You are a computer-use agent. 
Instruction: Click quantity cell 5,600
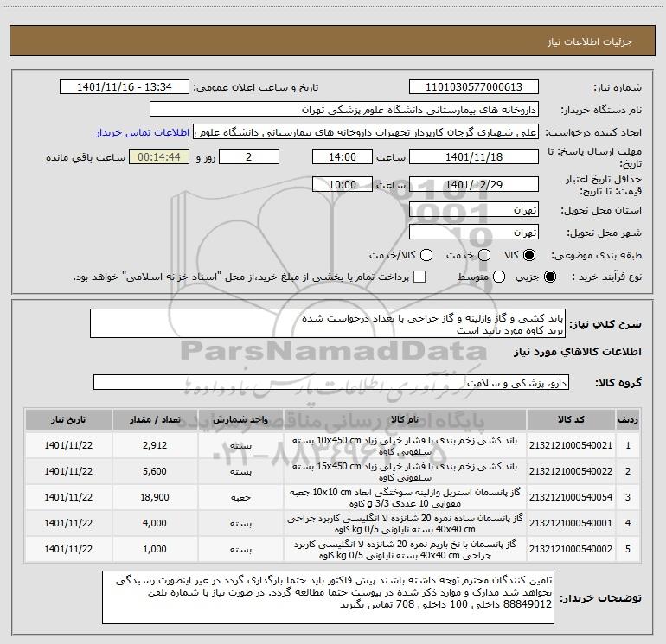(155, 471)
